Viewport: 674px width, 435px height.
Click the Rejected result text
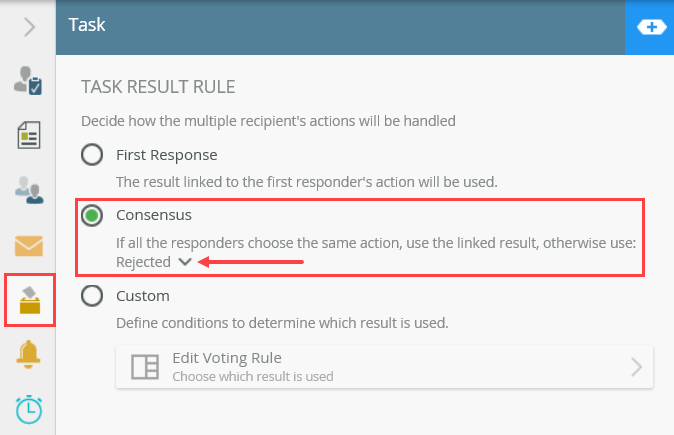143,262
